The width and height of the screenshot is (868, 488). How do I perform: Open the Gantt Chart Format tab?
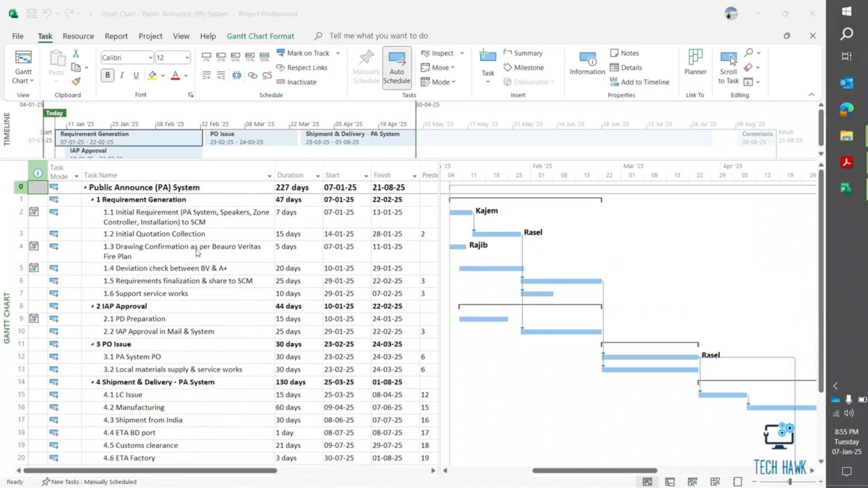pyautogui.click(x=260, y=36)
